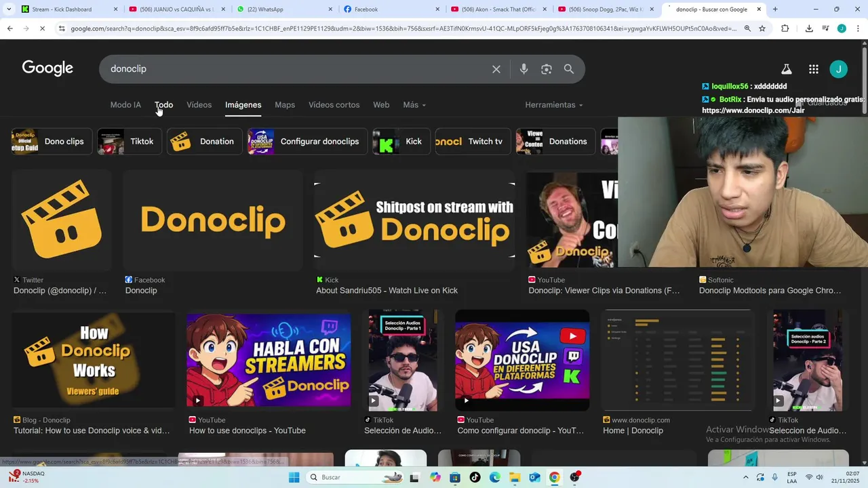This screenshot has height=488, width=868.
Task: Select the Dono clips suggestion chip
Action: click(52, 142)
